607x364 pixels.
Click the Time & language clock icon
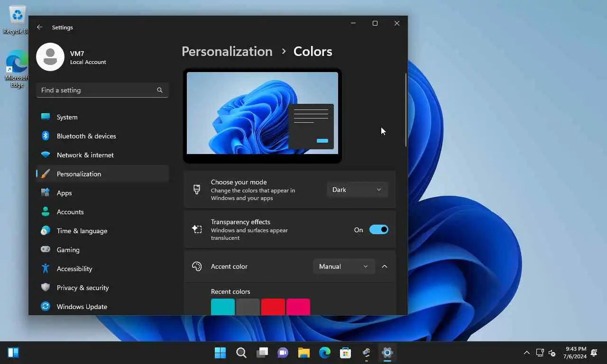46,231
